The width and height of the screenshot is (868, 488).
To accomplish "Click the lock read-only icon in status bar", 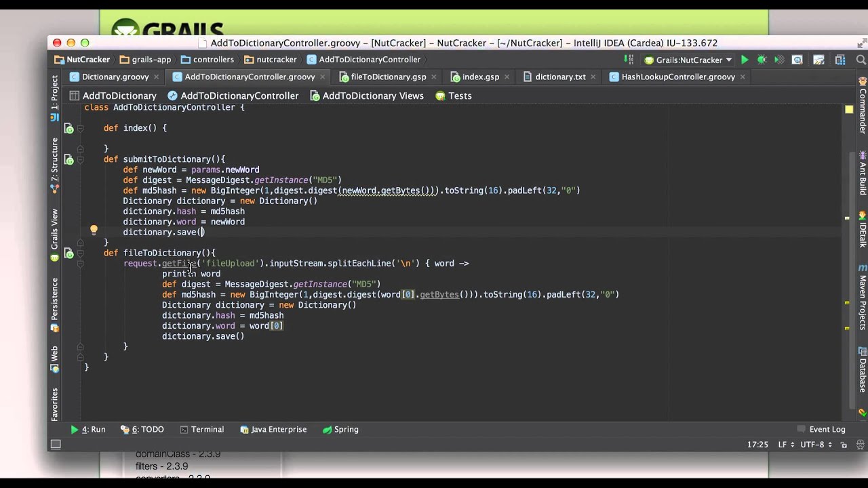I will point(844,445).
